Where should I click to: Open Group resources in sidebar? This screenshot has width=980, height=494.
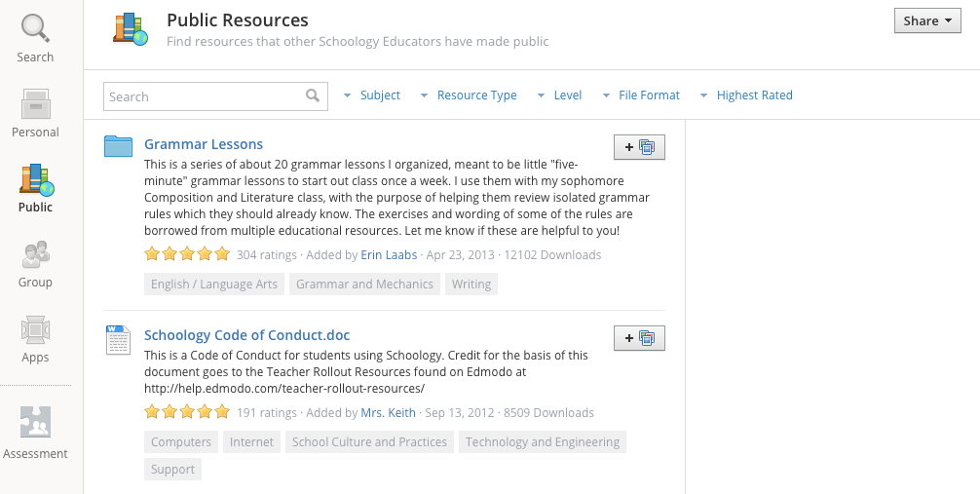35,255
